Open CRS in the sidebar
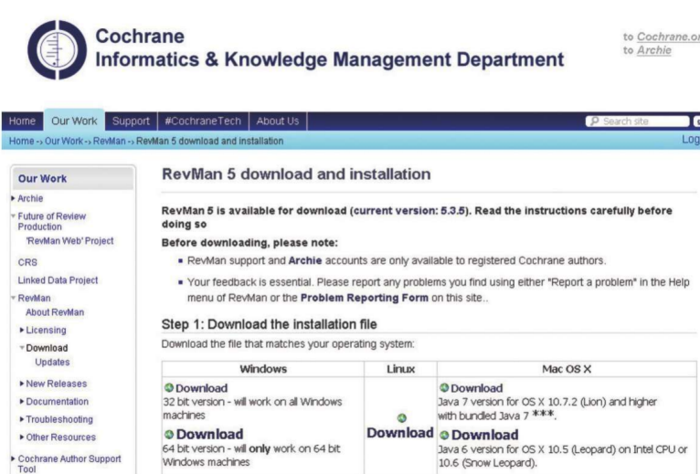This screenshot has width=700, height=474. 28,262
